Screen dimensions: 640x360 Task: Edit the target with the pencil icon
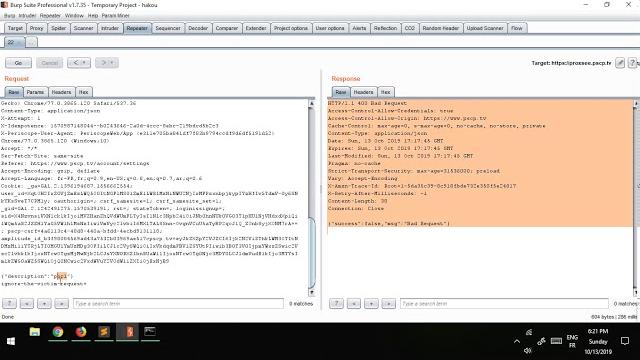pos(620,63)
